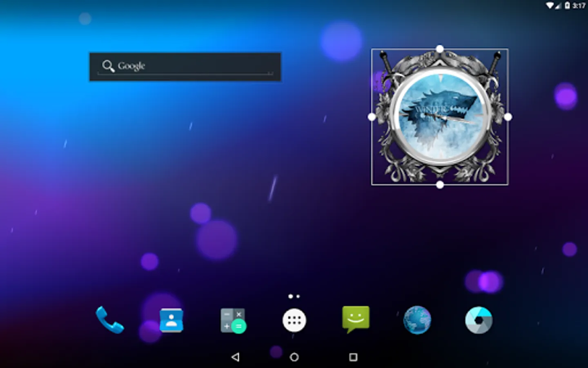Tap the Recent apps button
This screenshot has height=368, width=588.
pyautogui.click(x=353, y=357)
